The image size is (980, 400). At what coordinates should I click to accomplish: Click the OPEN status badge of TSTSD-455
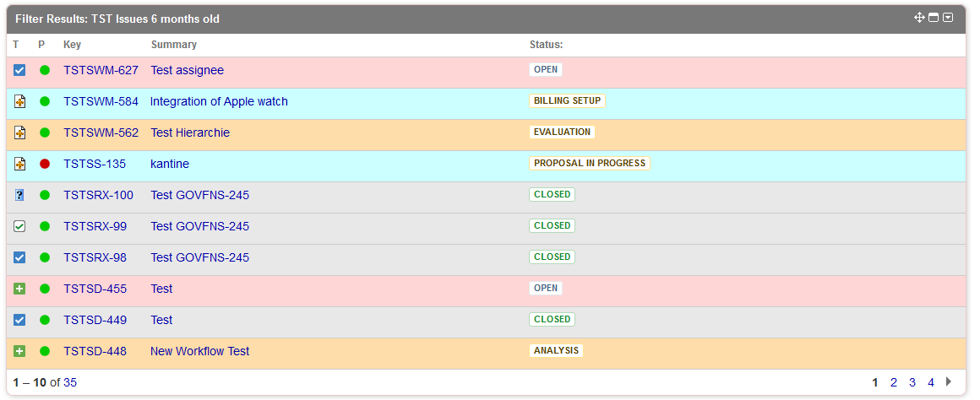click(x=546, y=288)
